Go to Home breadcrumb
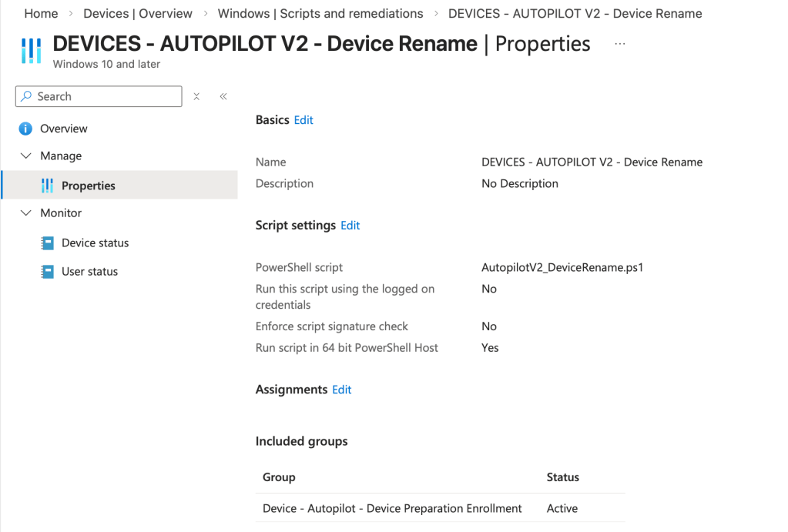The height and width of the screenshot is (532, 788). pos(41,14)
